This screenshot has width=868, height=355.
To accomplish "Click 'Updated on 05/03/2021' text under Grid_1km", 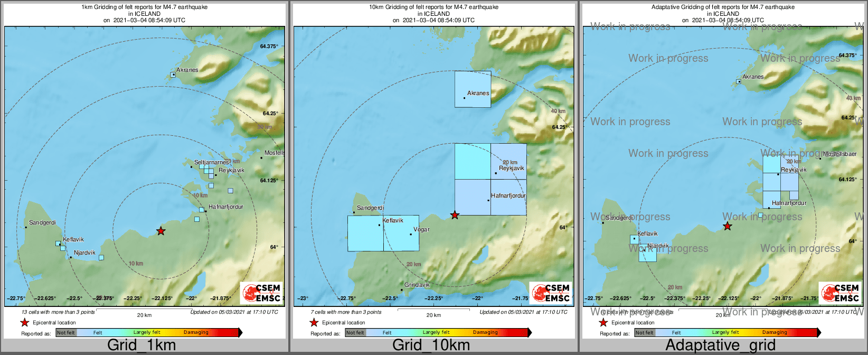I will [x=234, y=312].
